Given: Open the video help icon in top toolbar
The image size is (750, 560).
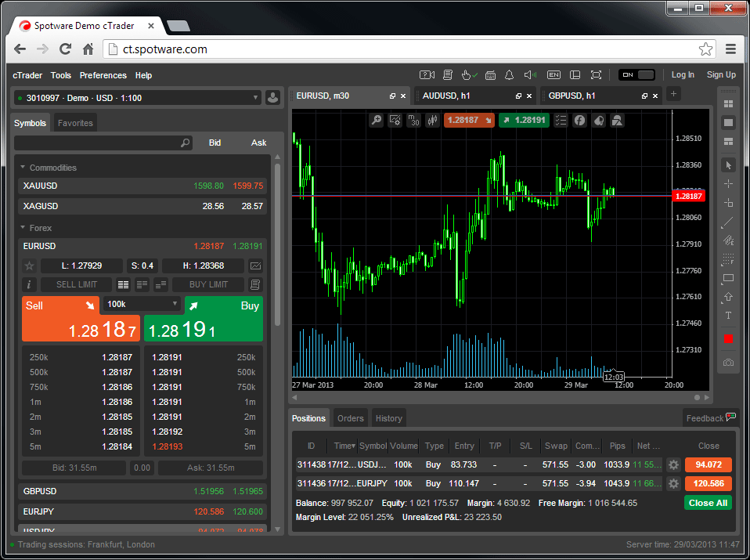Looking at the screenshot, I should coord(427,75).
